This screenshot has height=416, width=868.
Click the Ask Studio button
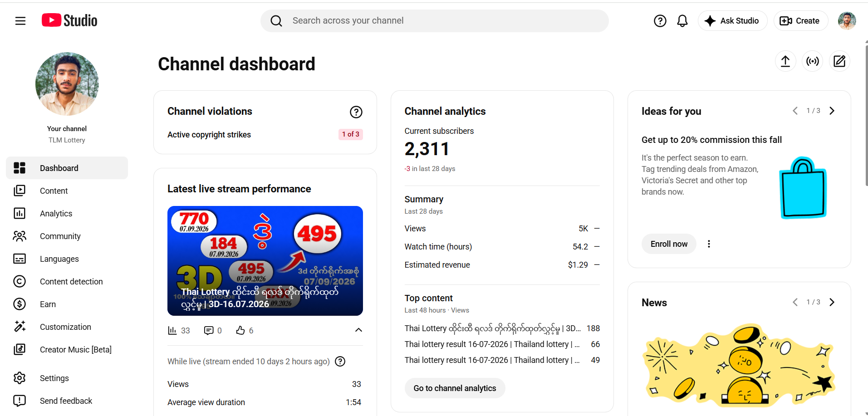[732, 21]
